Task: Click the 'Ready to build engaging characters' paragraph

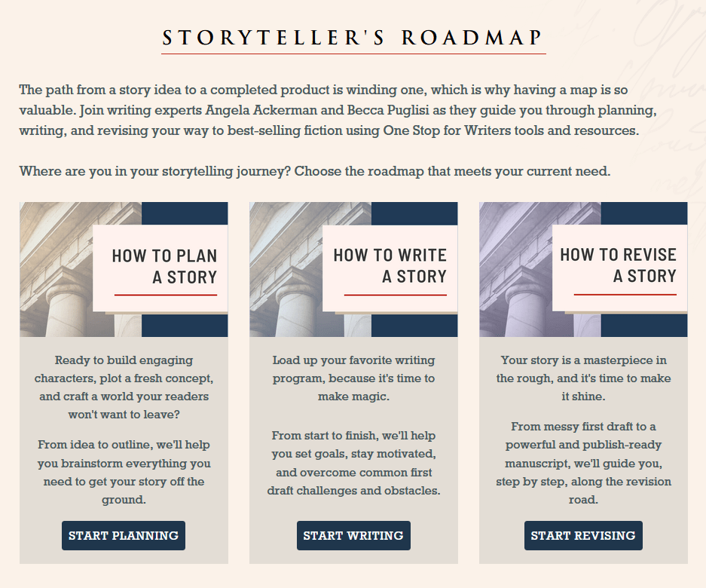Action: click(124, 387)
